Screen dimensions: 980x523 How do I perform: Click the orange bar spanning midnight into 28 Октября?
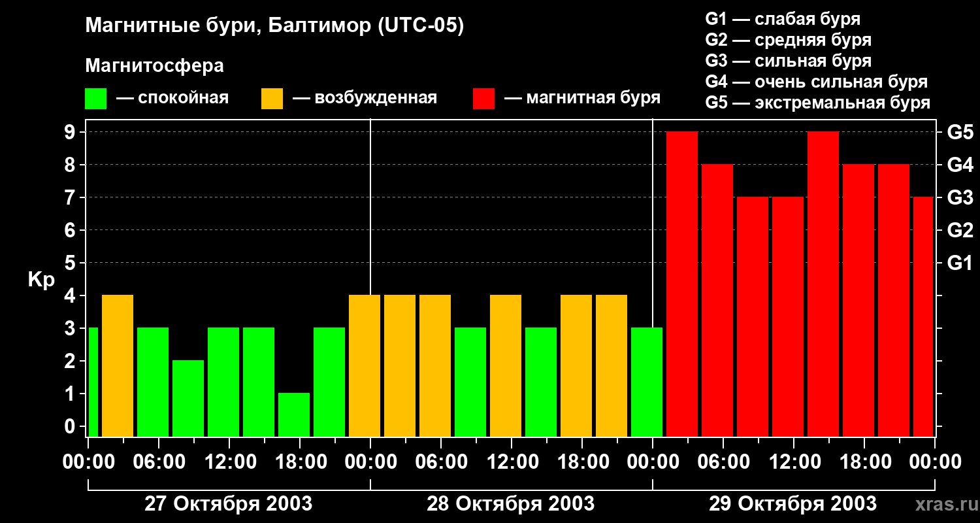pyautogui.click(x=365, y=365)
